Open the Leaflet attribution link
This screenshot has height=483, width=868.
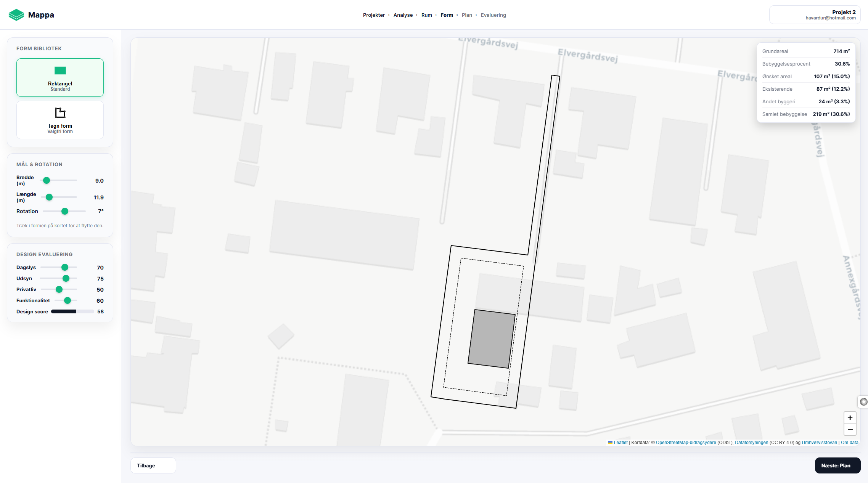coord(620,443)
